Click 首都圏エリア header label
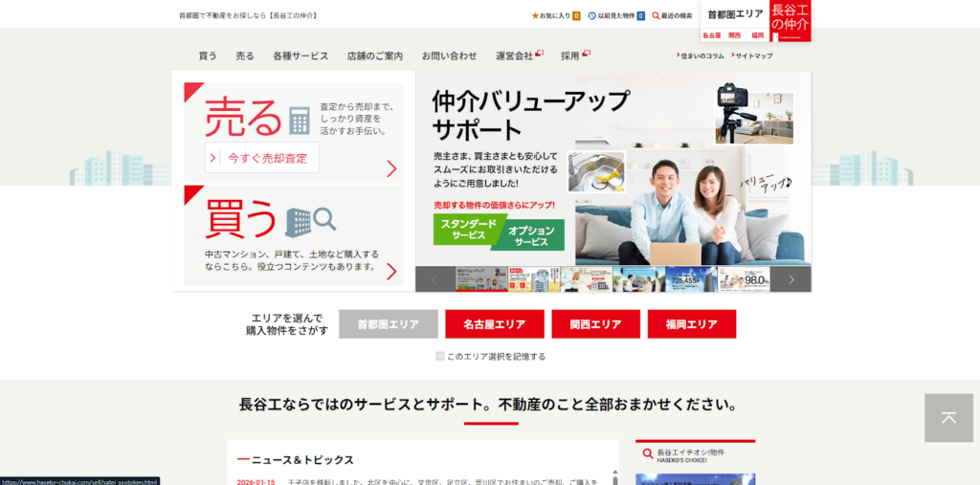980x485 pixels. [735, 13]
